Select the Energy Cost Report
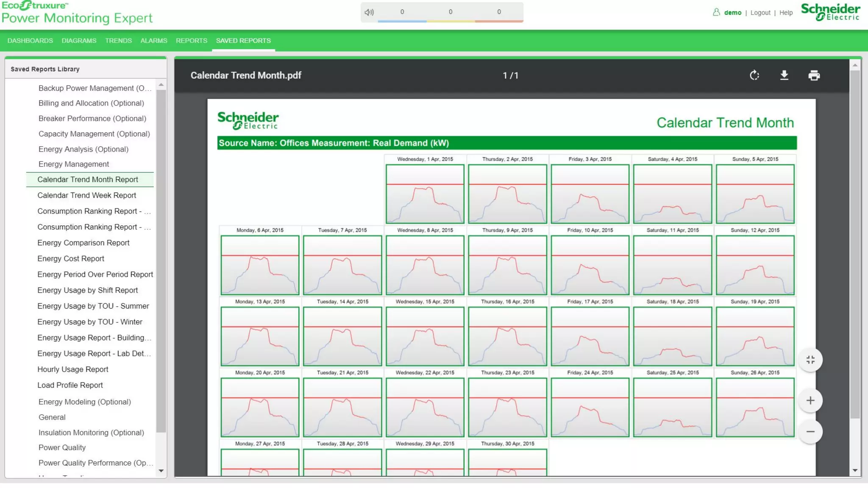Viewport: 868px width, 488px height. pyautogui.click(x=70, y=258)
